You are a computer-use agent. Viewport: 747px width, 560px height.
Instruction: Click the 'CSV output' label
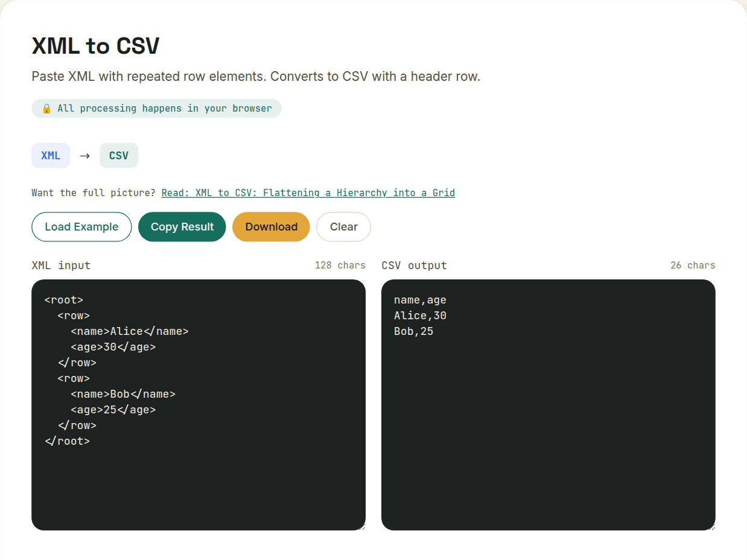(415, 266)
